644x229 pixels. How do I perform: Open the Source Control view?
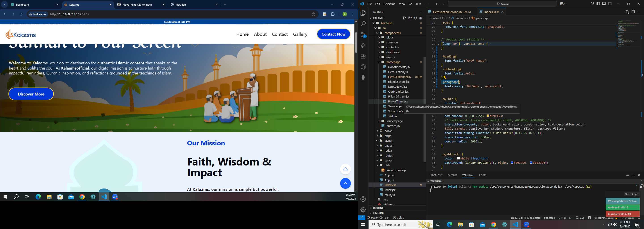(363, 35)
